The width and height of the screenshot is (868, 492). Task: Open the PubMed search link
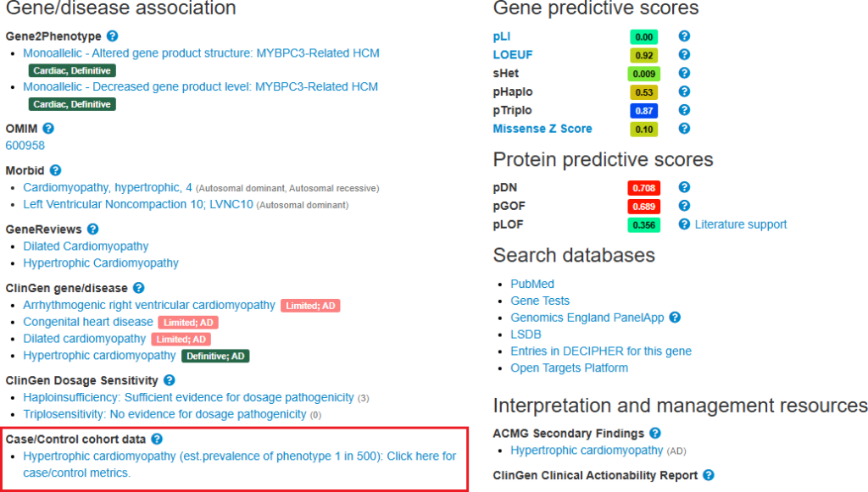(x=532, y=284)
